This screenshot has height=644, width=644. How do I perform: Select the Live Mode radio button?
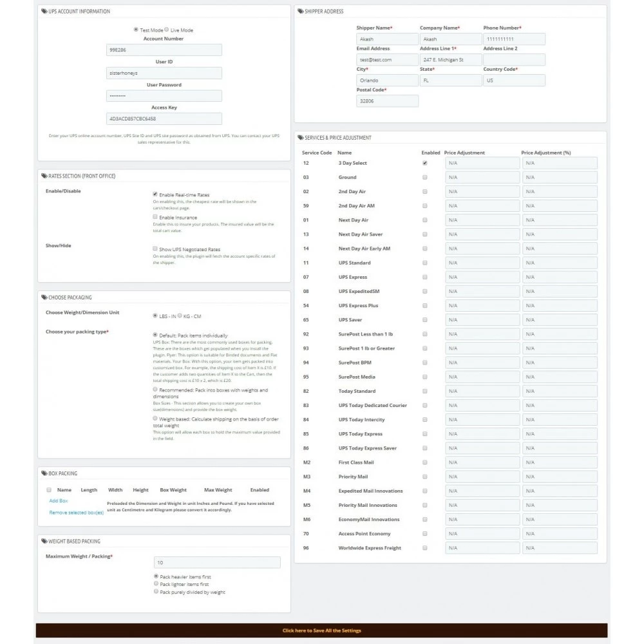pos(166,30)
